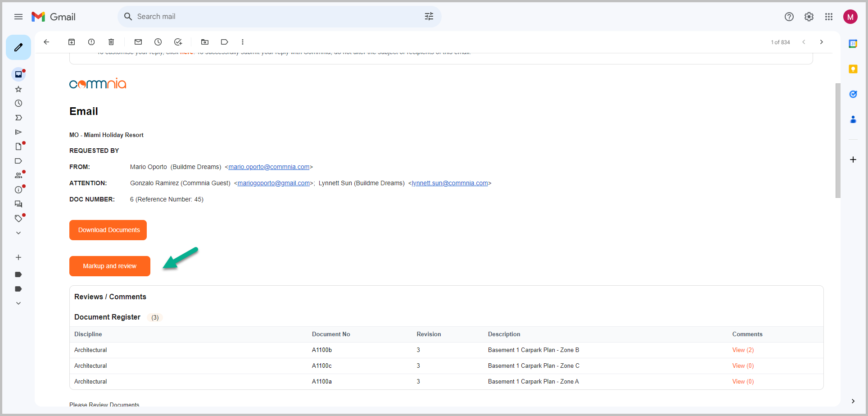Open the Starred folder icon
Viewport: 868px width, 416px height.
[18, 89]
